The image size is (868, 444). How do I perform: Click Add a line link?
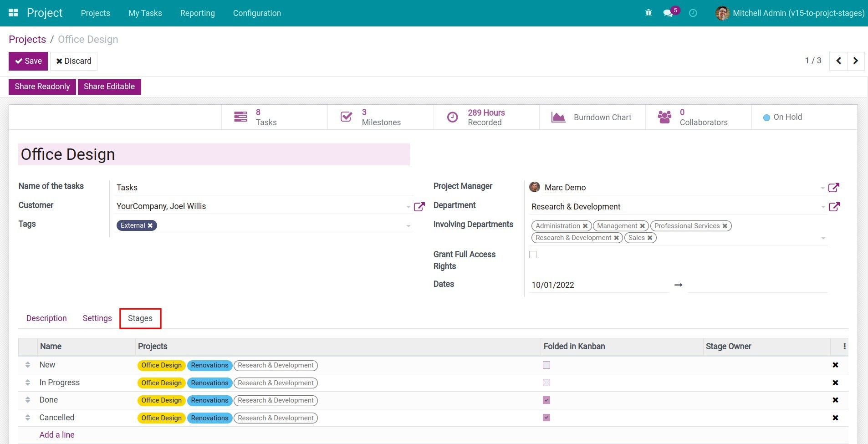57,435
